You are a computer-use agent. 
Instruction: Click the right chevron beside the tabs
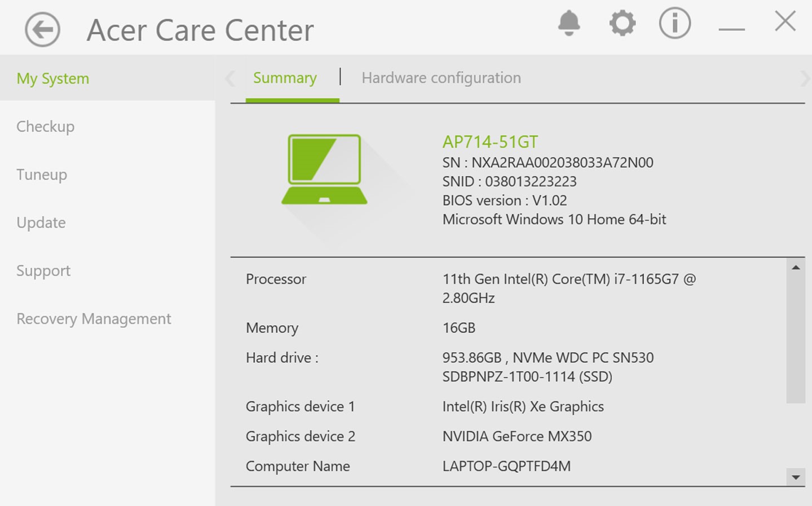tap(804, 78)
